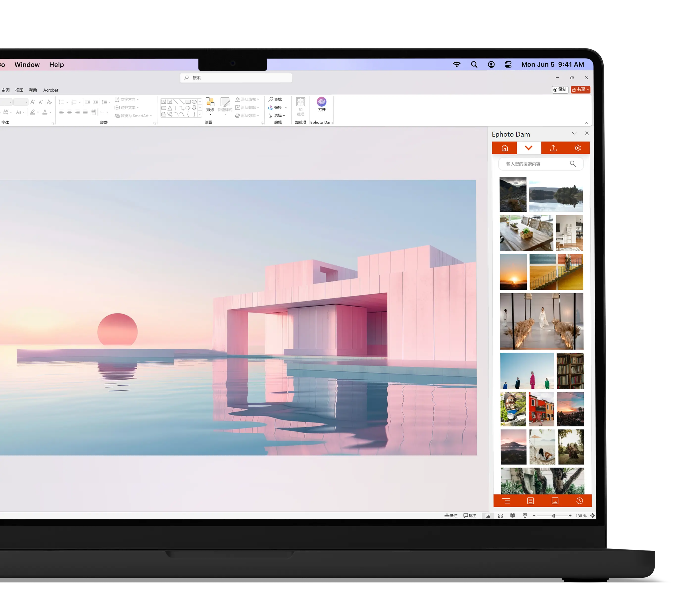Toggle the notes (备注) pane
Viewport: 693px width, 616px height.
[x=451, y=516]
